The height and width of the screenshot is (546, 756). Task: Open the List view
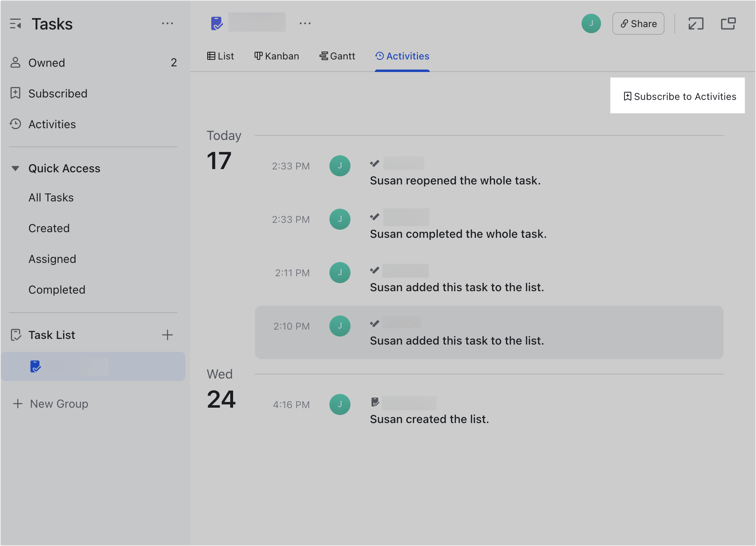[x=221, y=56]
